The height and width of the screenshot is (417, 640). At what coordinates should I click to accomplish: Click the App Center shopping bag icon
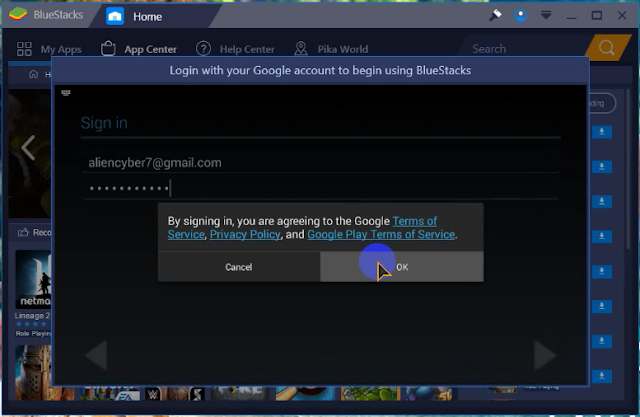tap(108, 48)
